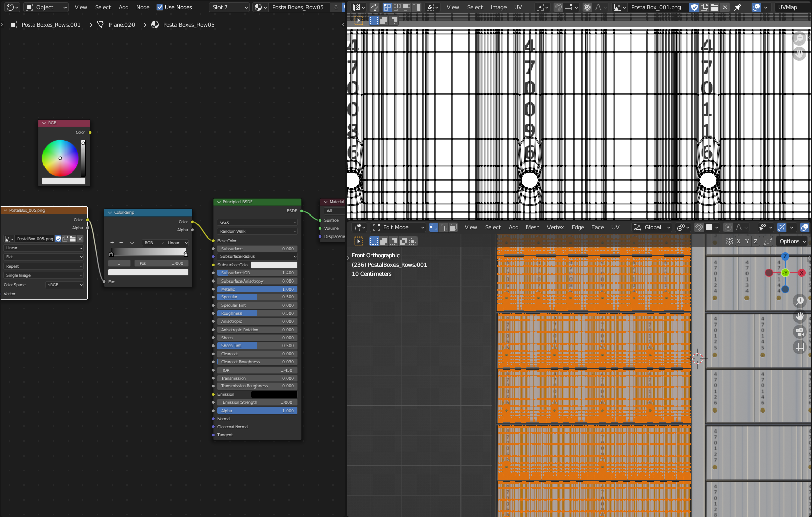Open UV menu in UV editor header
The width and height of the screenshot is (812, 517).
[x=518, y=7]
